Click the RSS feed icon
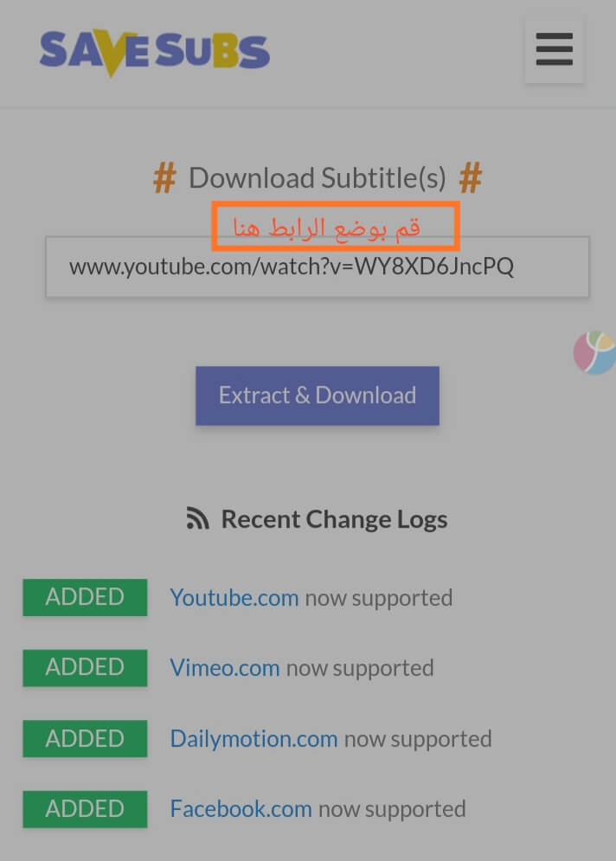Screen dimensions: 616x861 pyautogui.click(x=197, y=519)
